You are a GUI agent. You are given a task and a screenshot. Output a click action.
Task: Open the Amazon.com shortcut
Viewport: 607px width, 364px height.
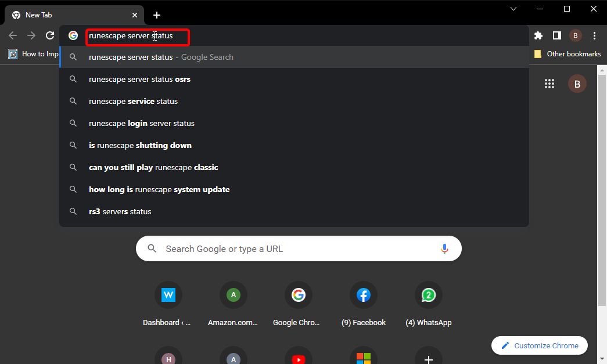[x=233, y=304]
